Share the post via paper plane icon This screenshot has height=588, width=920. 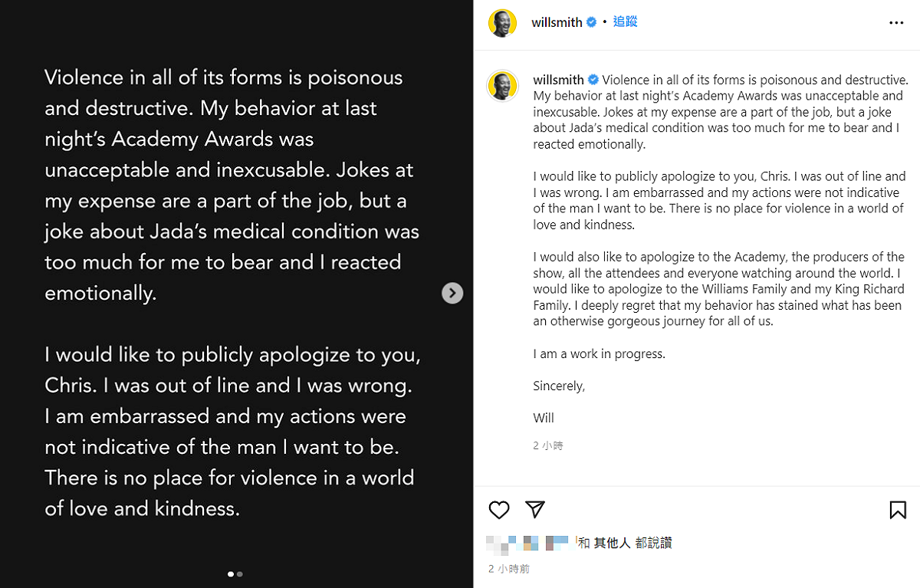[534, 510]
